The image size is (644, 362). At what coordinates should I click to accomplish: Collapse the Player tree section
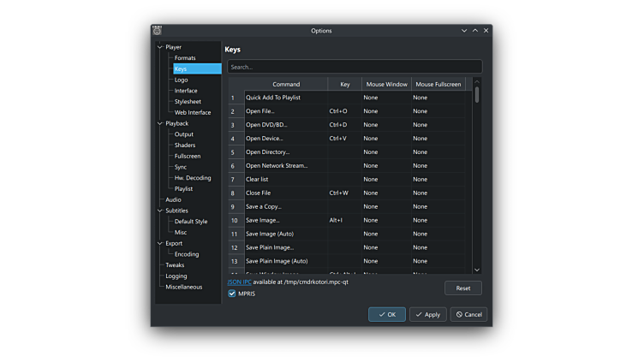click(x=160, y=47)
